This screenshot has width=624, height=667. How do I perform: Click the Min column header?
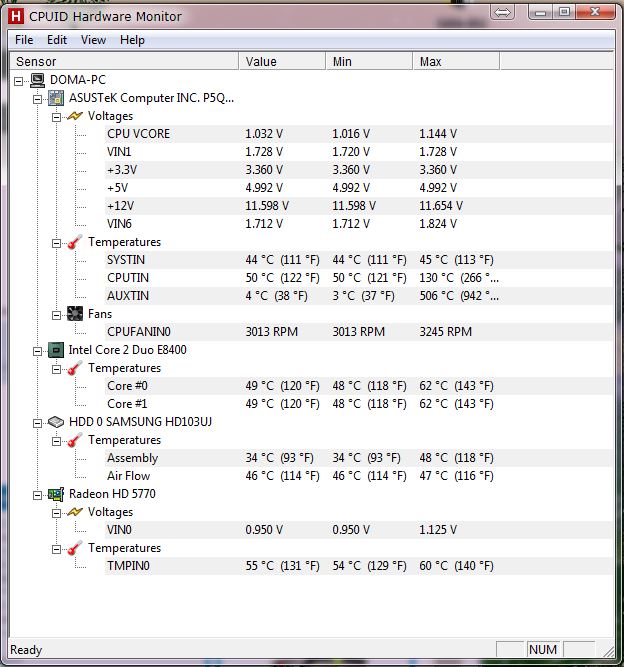pos(369,61)
